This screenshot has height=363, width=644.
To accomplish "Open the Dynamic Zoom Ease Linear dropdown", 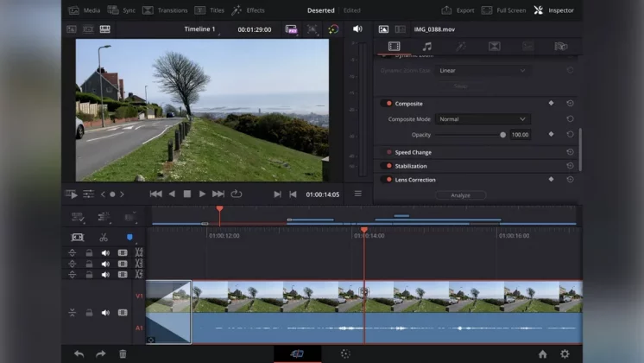I will pos(483,71).
